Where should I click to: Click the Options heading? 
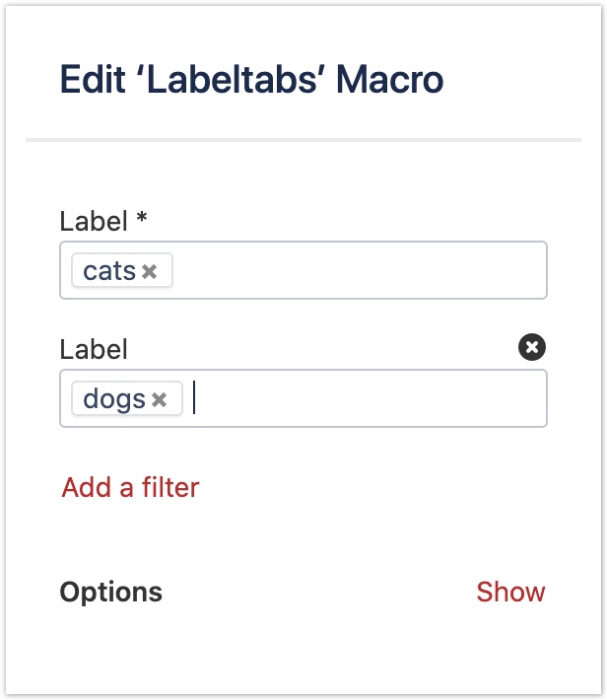pyautogui.click(x=110, y=592)
